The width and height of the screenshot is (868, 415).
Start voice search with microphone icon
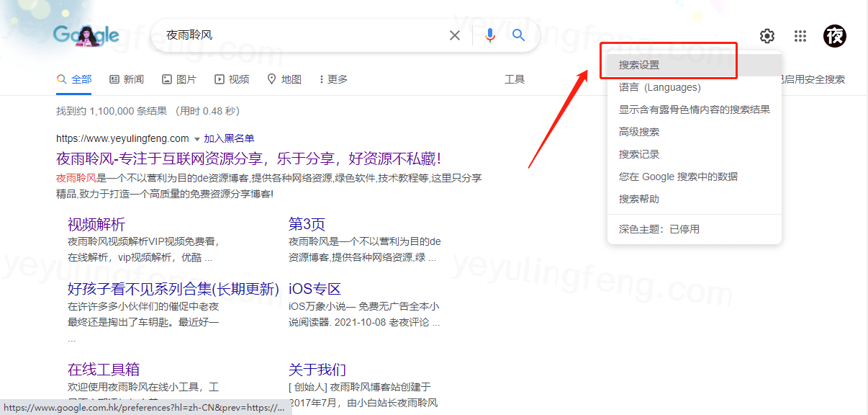coord(490,35)
